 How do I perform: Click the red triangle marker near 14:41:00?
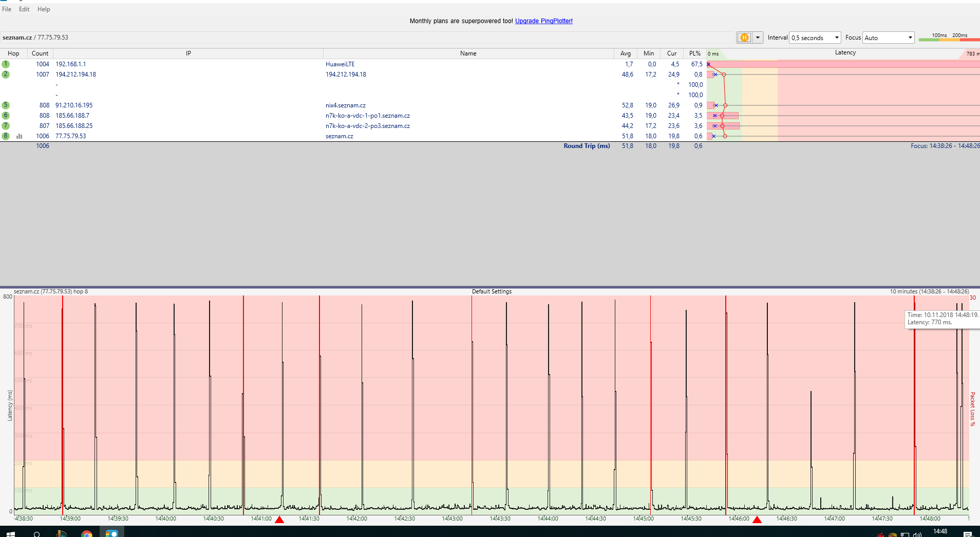(279, 520)
